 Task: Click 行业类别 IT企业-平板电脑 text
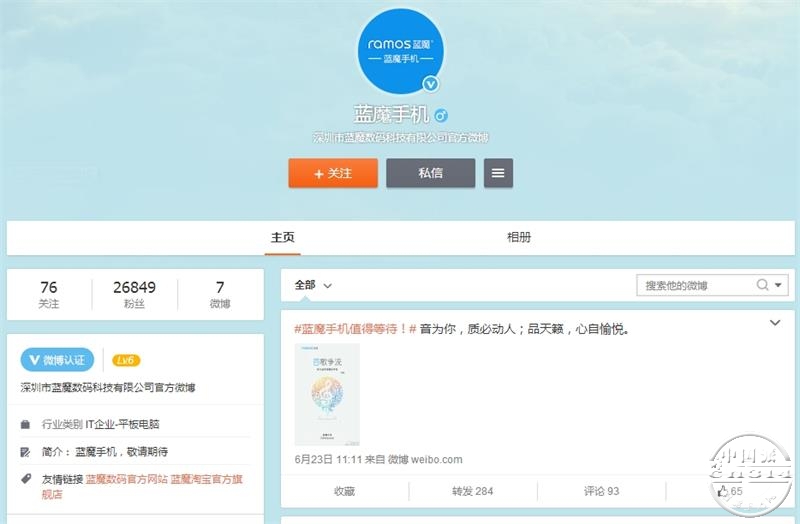point(101,425)
